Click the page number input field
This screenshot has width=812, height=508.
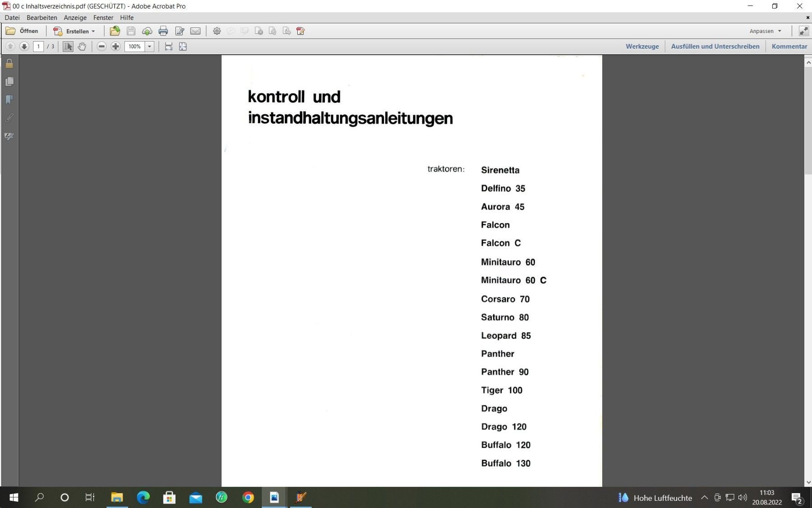pos(38,47)
